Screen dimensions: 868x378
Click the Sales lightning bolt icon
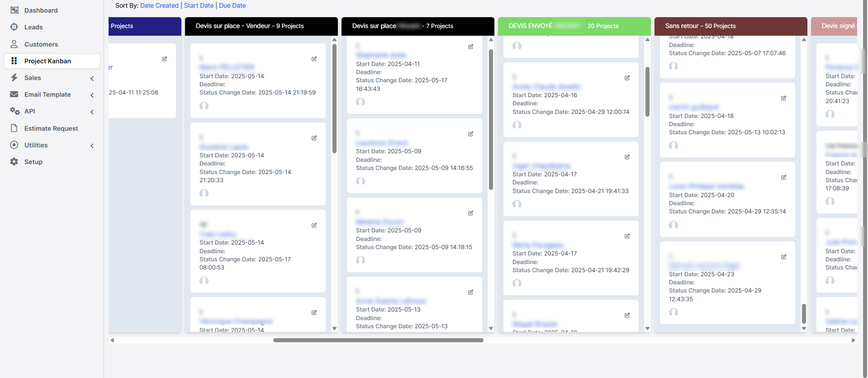click(14, 77)
